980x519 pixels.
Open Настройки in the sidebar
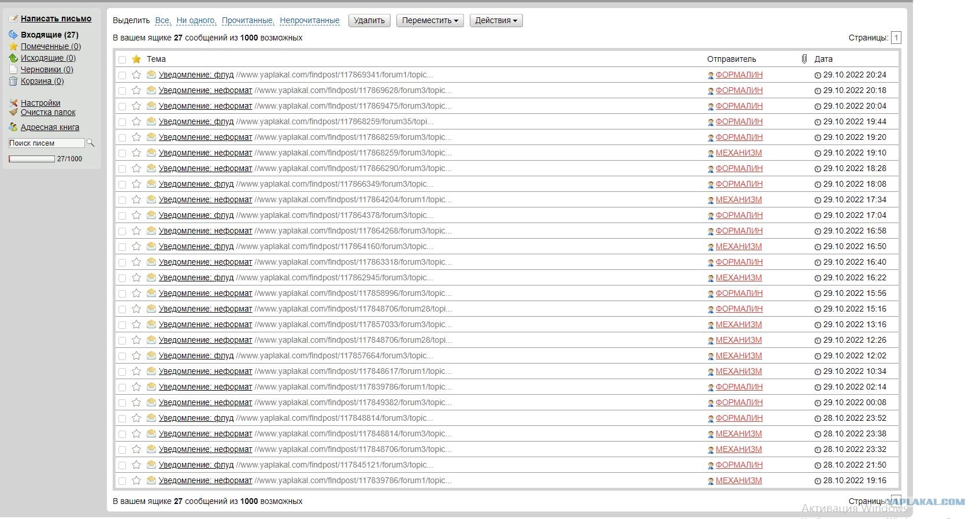40,103
